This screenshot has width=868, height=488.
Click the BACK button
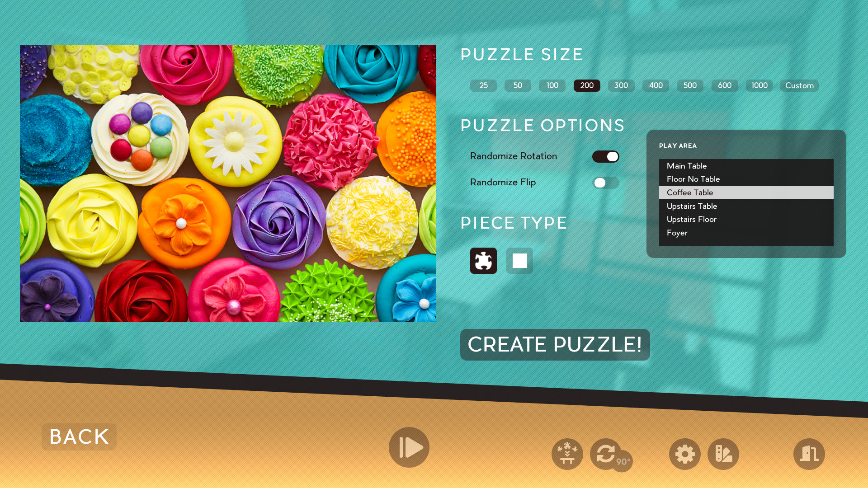click(x=79, y=436)
